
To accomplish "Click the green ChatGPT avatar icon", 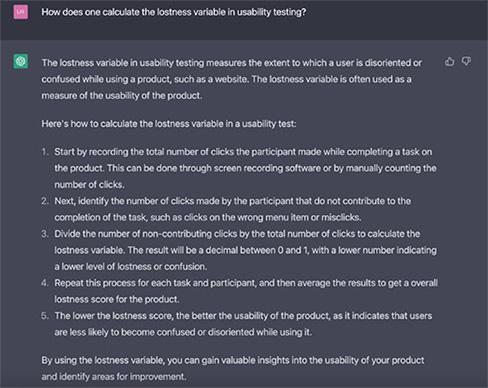I will [21, 61].
